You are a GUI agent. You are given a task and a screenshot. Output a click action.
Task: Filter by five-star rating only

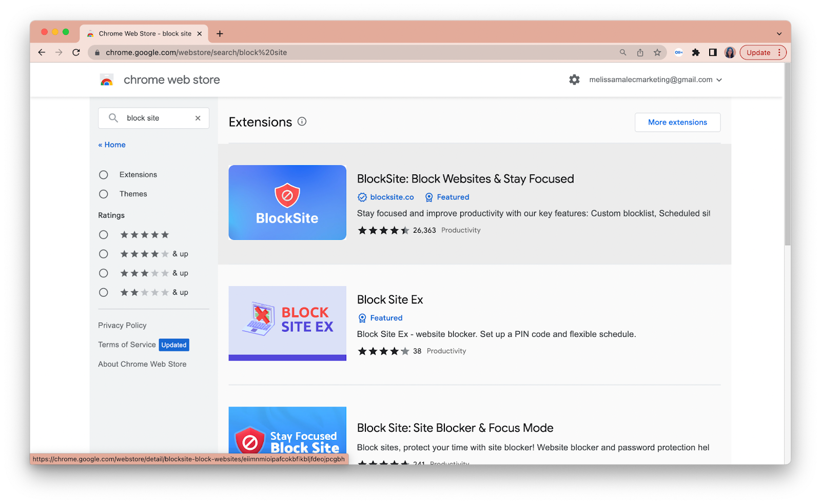tap(104, 235)
